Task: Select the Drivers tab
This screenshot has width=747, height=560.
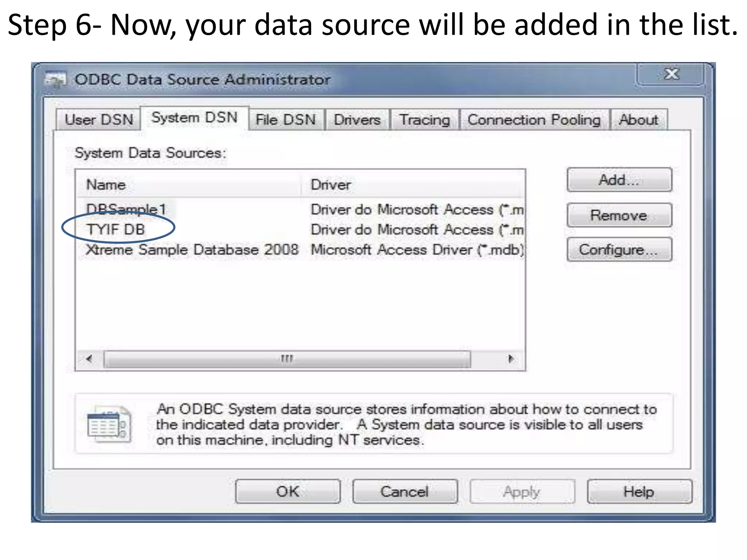Action: [357, 120]
